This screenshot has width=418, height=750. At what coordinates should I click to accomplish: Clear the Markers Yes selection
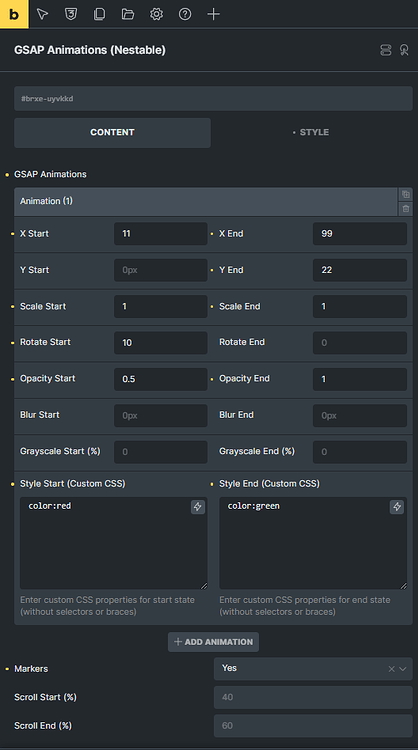point(391,669)
